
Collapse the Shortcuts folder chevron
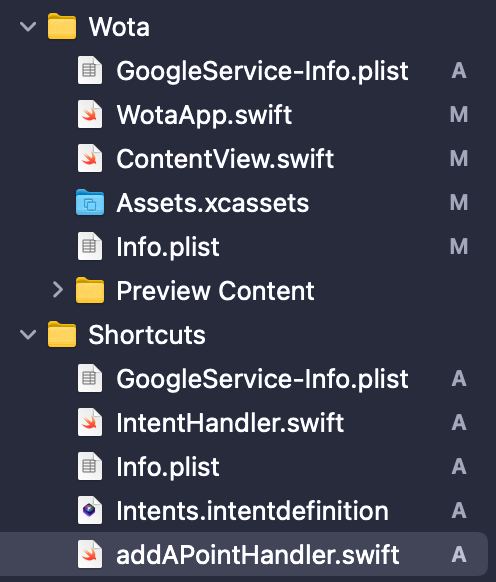click(28, 334)
